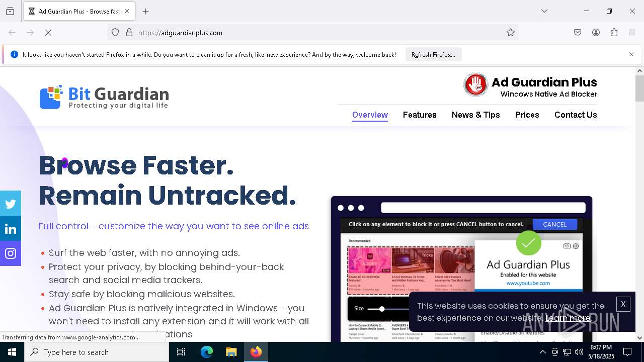
Task: Open the notifications action center
Action: tap(628, 352)
